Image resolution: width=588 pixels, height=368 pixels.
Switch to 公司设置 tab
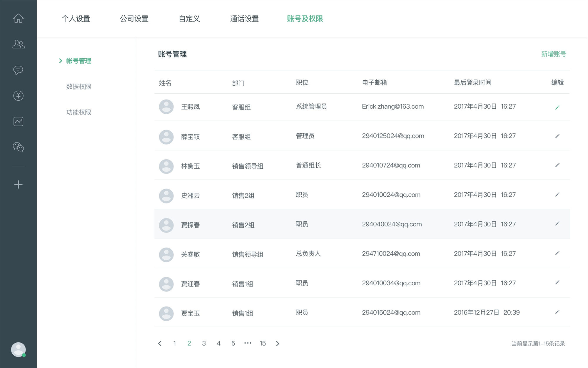(x=134, y=19)
